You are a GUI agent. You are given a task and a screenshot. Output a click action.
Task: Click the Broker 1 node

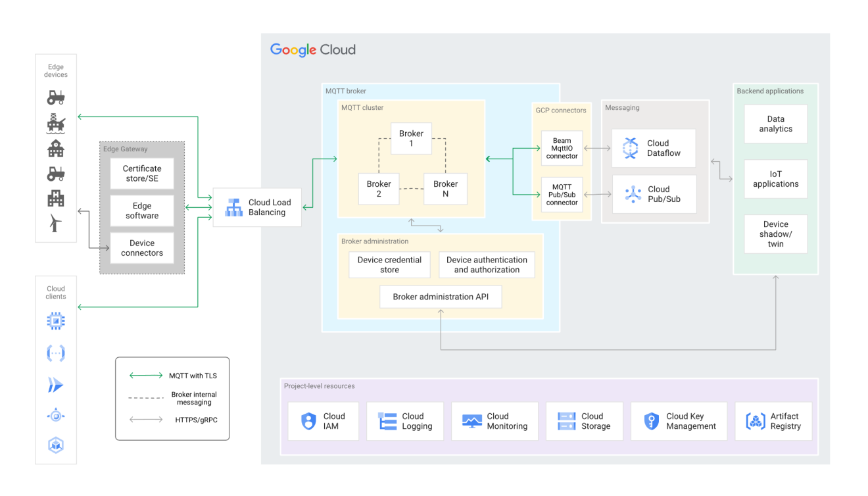[x=411, y=138]
